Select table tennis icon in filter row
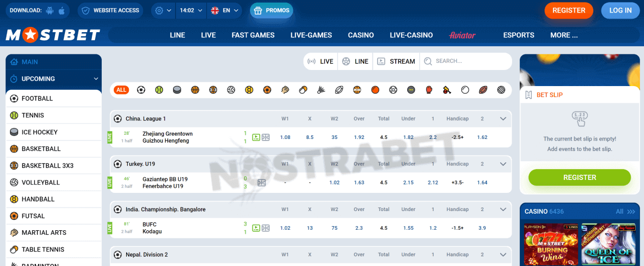This screenshot has height=266, width=644. click(x=303, y=90)
